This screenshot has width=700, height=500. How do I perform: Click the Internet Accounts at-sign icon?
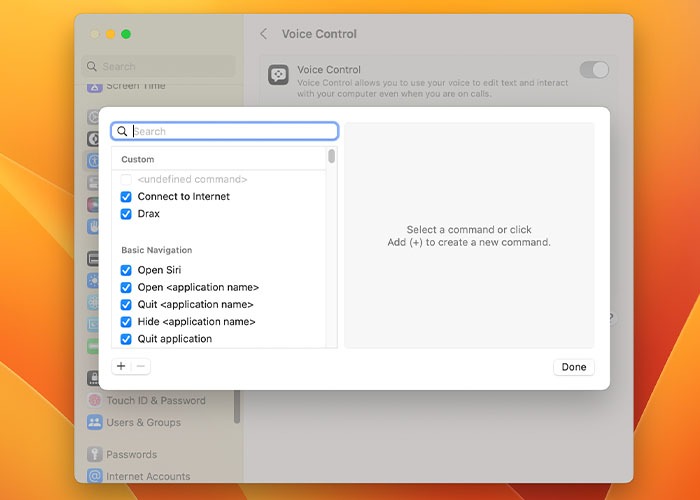tap(95, 476)
